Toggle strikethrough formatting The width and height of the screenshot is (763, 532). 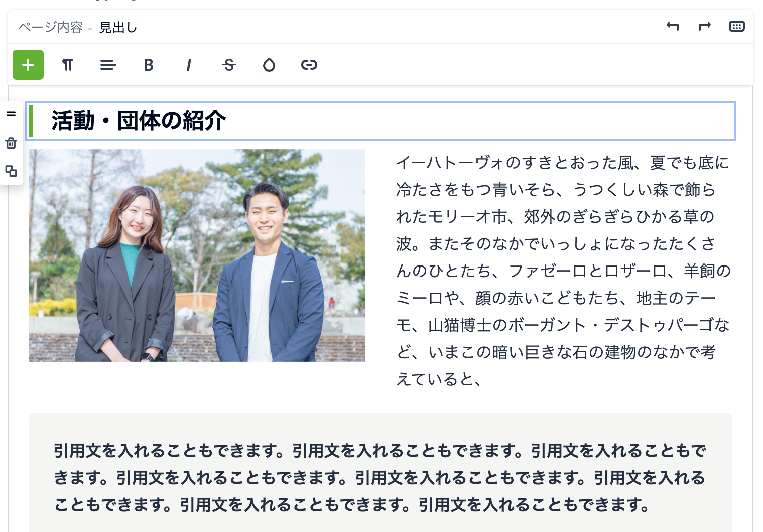pyautogui.click(x=229, y=65)
